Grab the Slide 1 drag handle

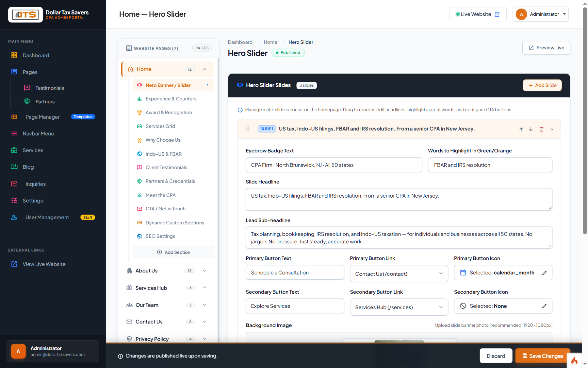point(248,129)
